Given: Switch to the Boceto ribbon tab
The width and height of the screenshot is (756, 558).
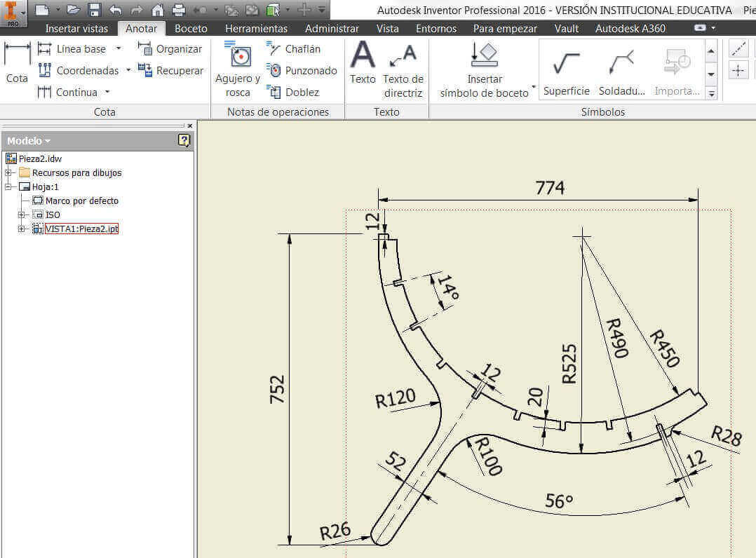Looking at the screenshot, I should [x=191, y=29].
